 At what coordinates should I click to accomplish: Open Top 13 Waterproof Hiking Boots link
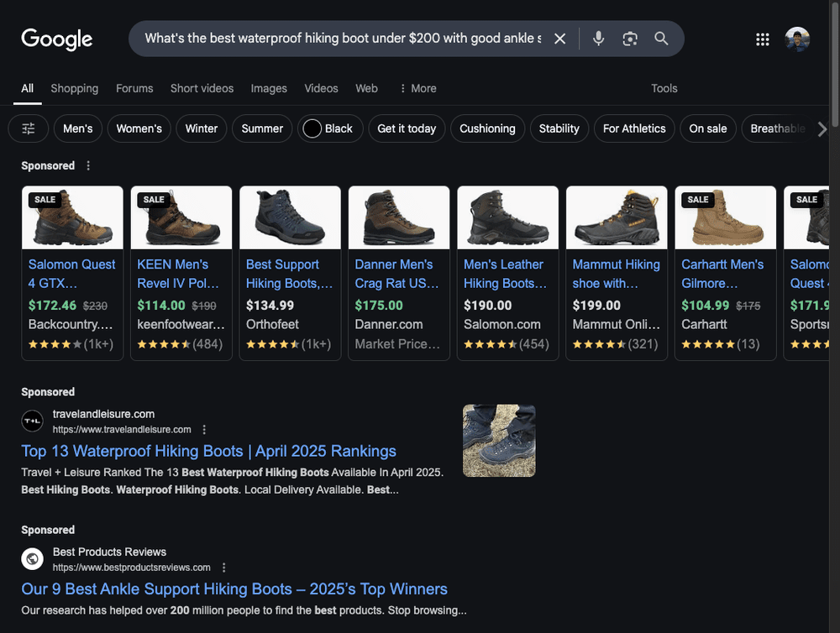point(209,451)
